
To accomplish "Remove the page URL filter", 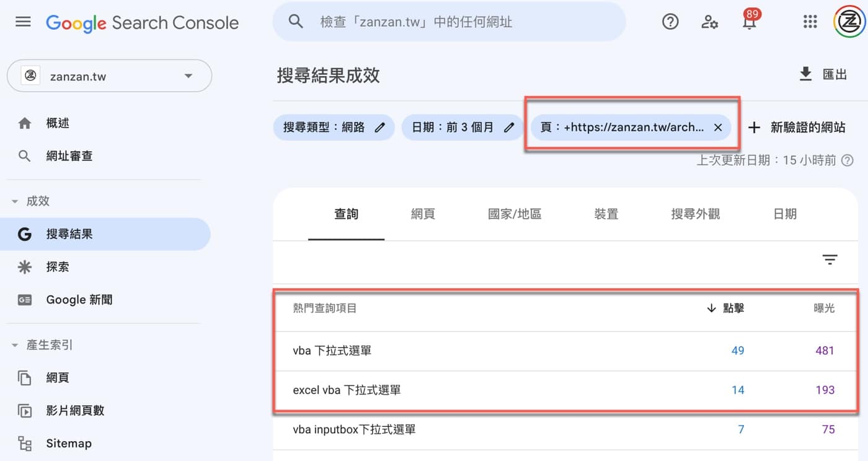I will coord(718,128).
